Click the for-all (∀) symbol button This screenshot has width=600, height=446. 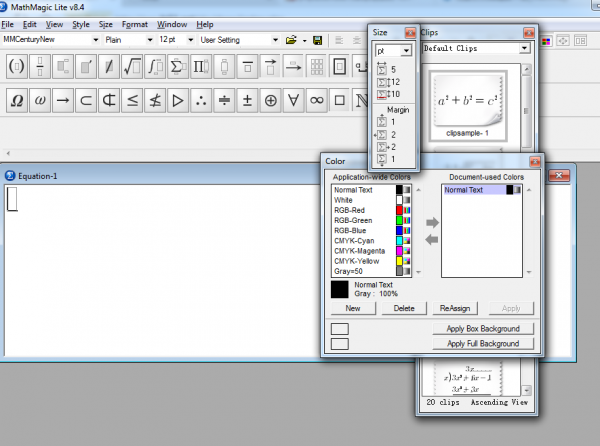[293, 101]
